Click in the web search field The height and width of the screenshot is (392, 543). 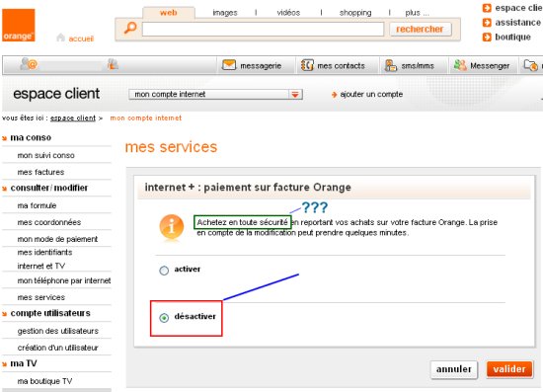(x=263, y=29)
